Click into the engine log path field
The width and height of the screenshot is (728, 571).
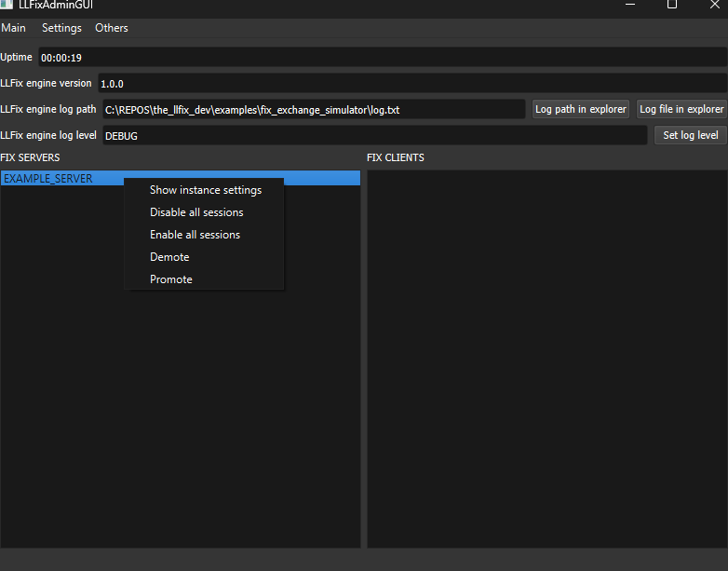coord(313,110)
